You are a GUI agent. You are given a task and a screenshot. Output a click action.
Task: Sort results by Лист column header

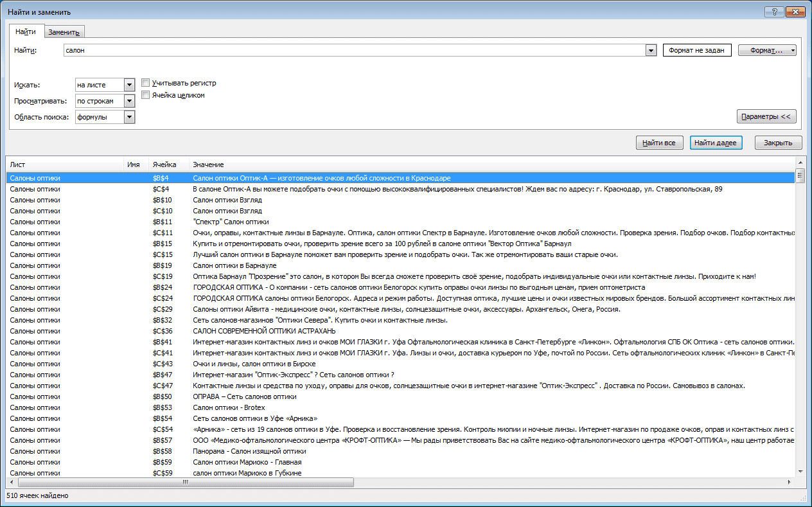point(66,165)
